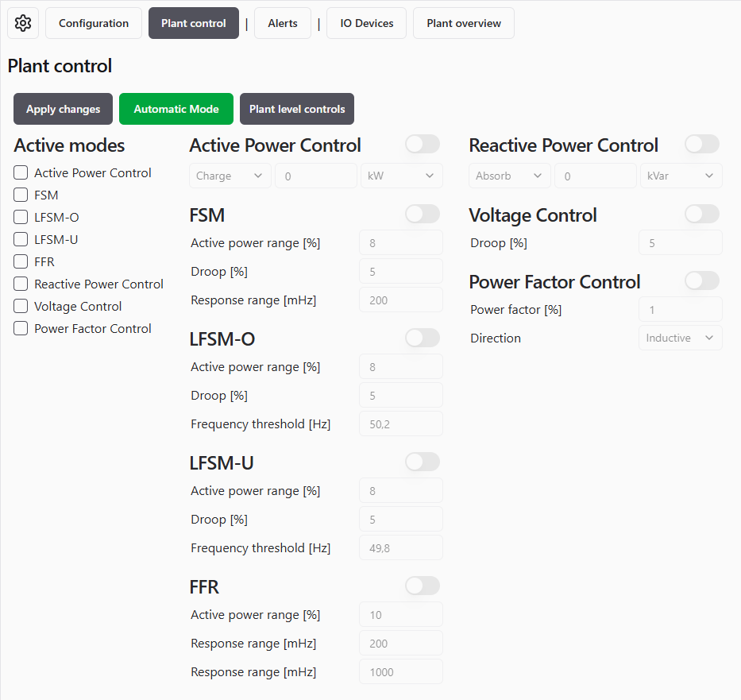
Task: Open the Absorb dropdown
Action: (x=510, y=176)
